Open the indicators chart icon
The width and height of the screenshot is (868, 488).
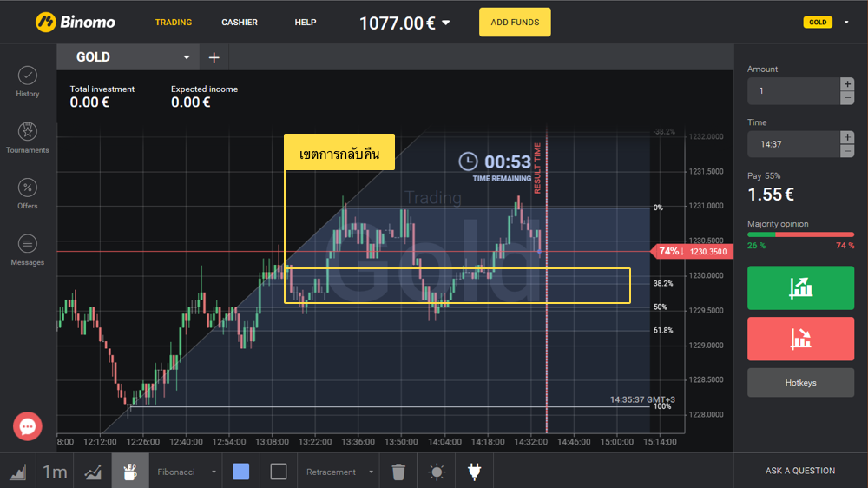pos(93,472)
